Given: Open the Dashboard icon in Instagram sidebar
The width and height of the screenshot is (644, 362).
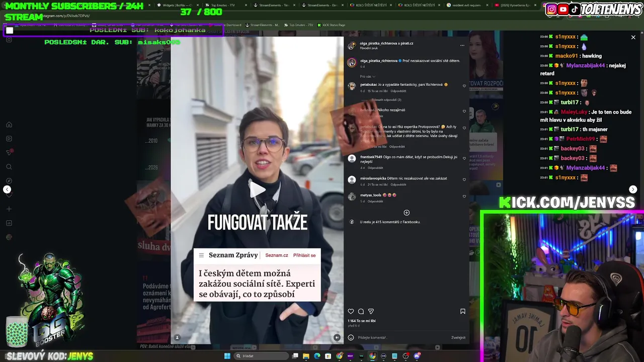Looking at the screenshot, I should click(x=9, y=223).
